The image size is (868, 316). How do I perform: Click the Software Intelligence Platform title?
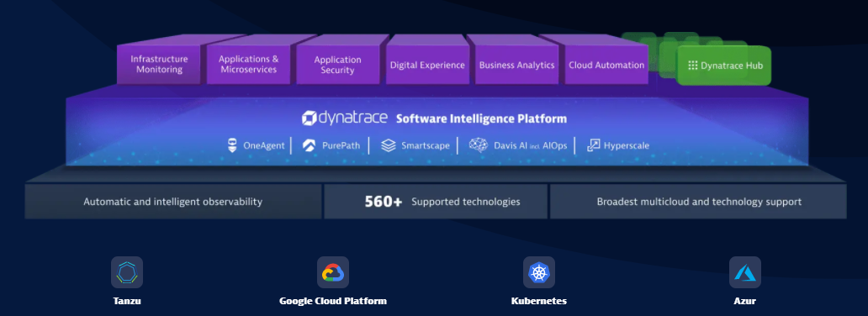(x=482, y=118)
